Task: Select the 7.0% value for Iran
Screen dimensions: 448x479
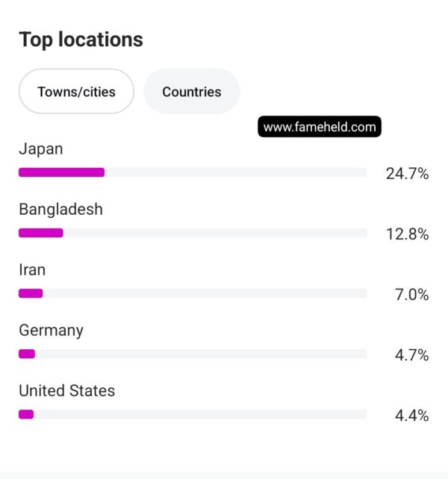Action: point(411,295)
